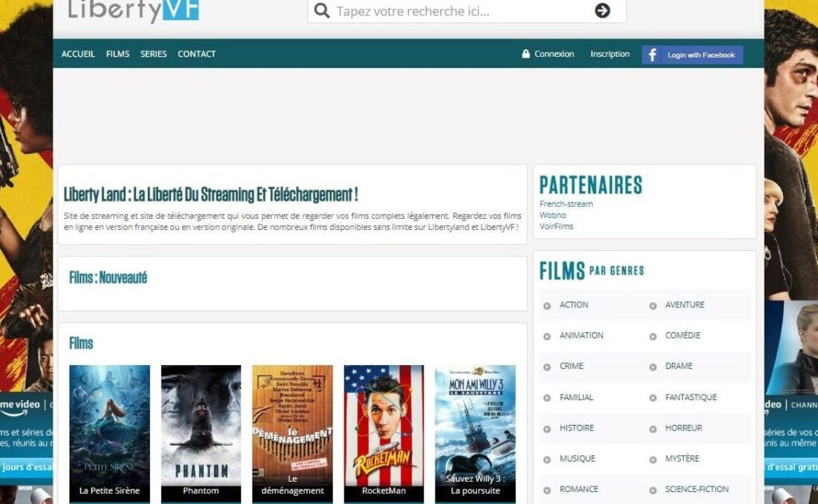Open the Inscription link
This screenshot has width=818, height=504.
click(610, 54)
